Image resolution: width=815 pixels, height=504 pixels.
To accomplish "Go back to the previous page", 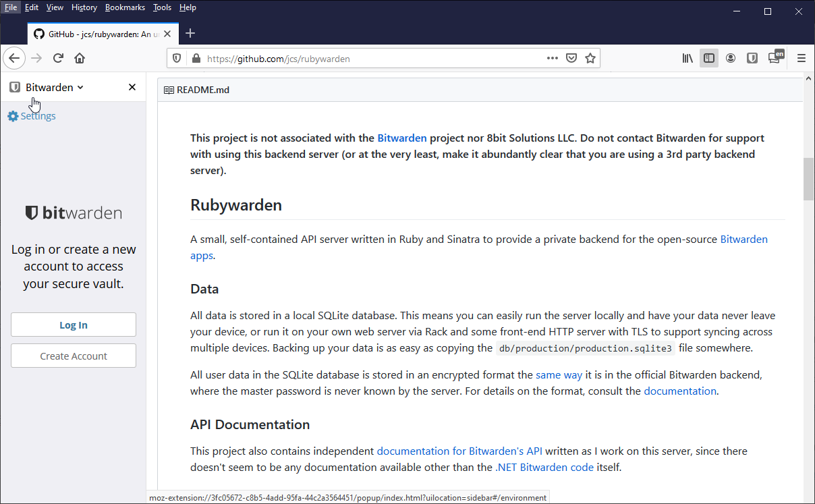I will click(14, 58).
